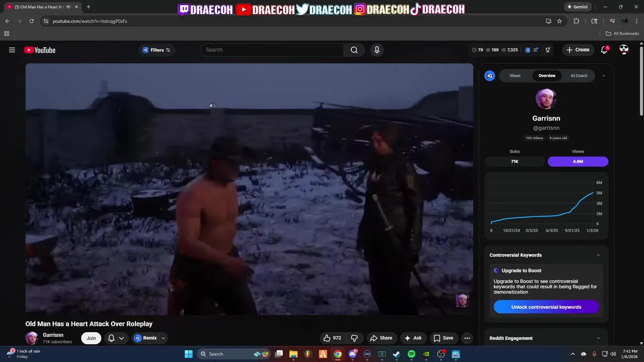644x362 pixels.
Task: Open the Garrisnn channel name link
Action: click(53, 335)
